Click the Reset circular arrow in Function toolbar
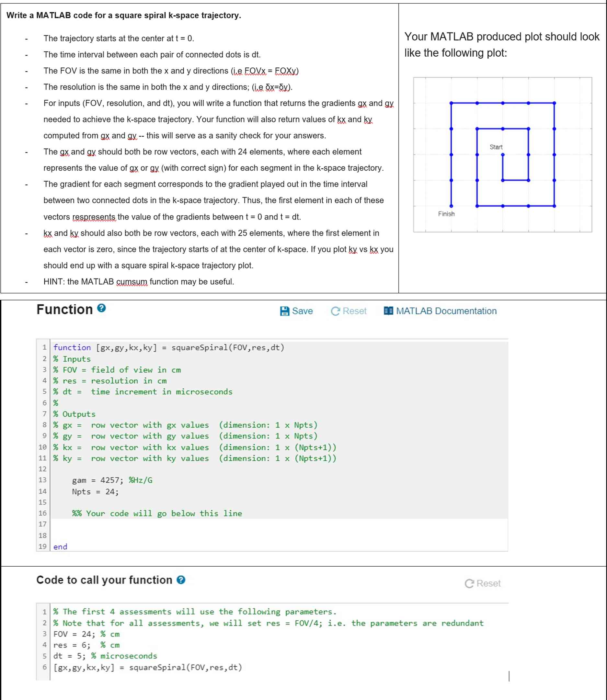This screenshot has height=700, width=607. point(335,311)
